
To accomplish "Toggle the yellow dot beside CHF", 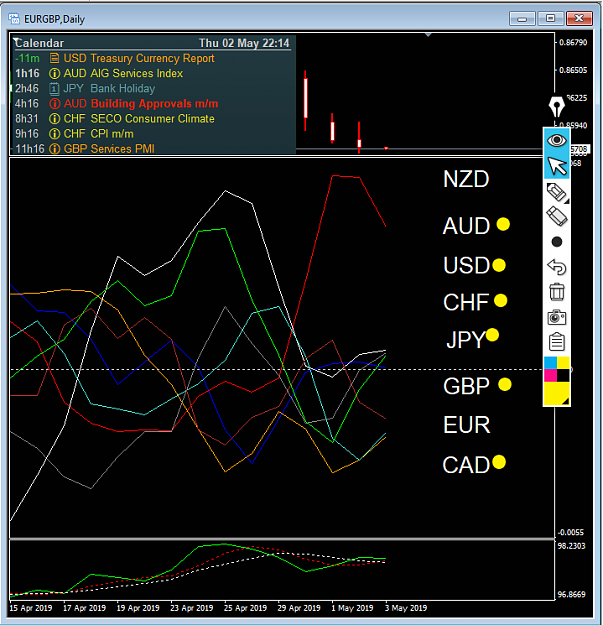I will point(501,301).
